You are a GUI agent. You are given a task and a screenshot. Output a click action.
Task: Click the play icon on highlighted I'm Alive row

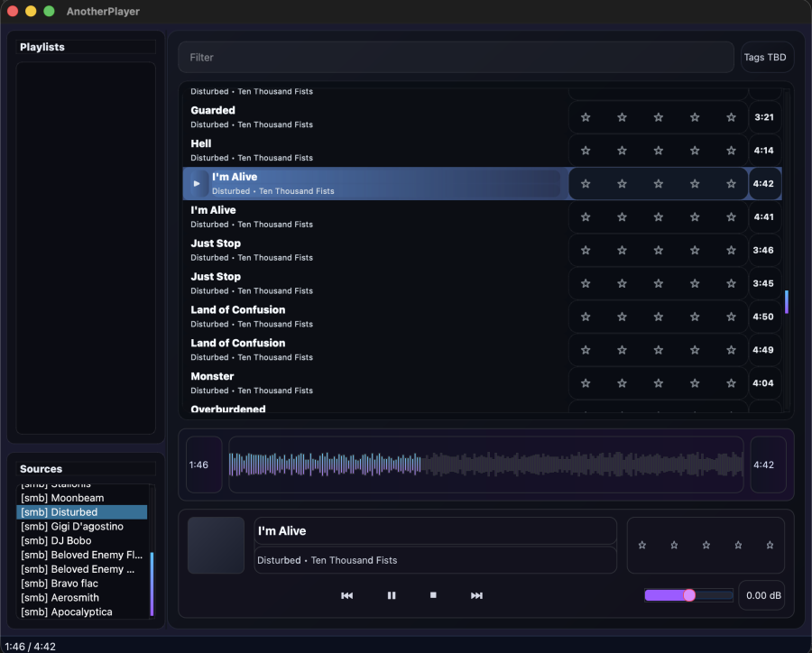coord(197,183)
